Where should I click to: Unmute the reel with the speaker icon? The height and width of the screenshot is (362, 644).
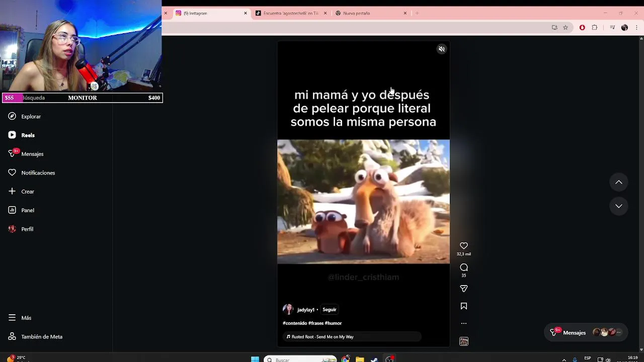tap(442, 49)
